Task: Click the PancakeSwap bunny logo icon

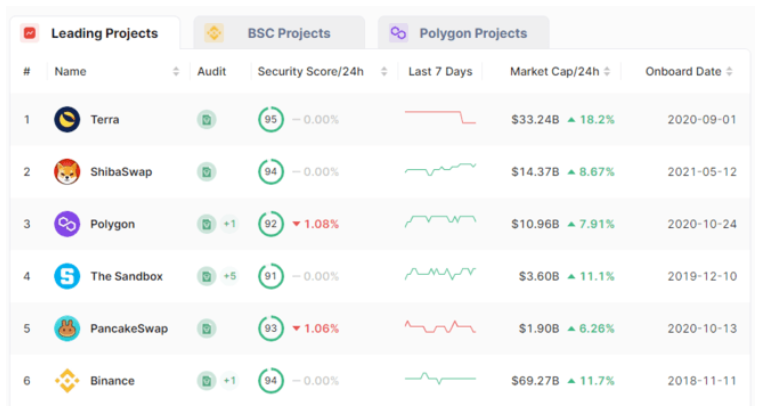Action: (x=67, y=328)
